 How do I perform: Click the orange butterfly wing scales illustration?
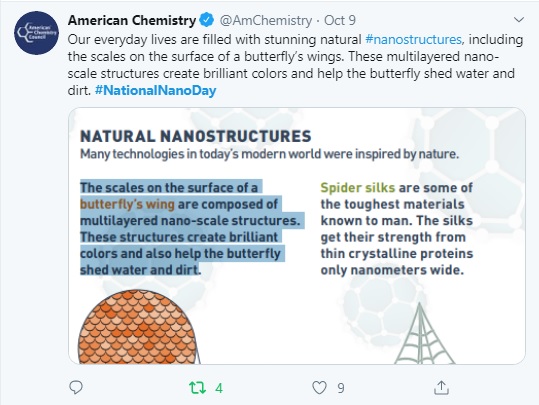pos(138,327)
